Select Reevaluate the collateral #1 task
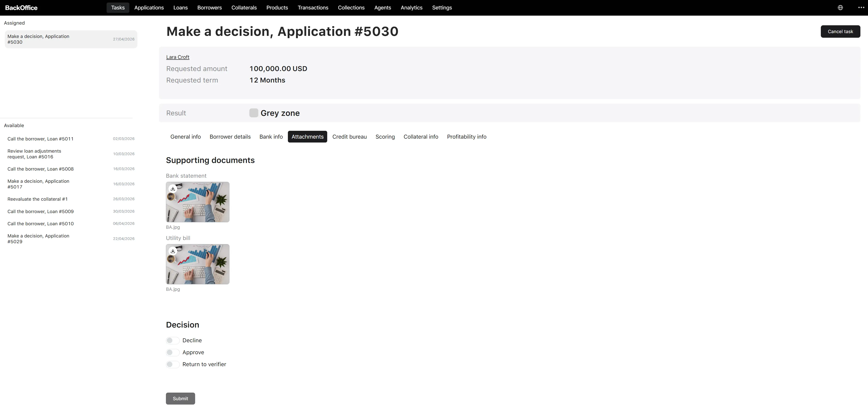868x408 pixels. point(71,199)
